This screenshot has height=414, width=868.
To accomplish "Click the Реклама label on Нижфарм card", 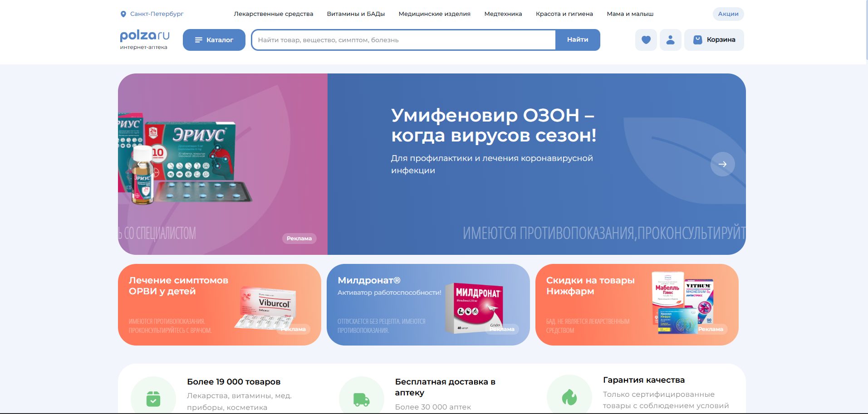I will [x=711, y=329].
